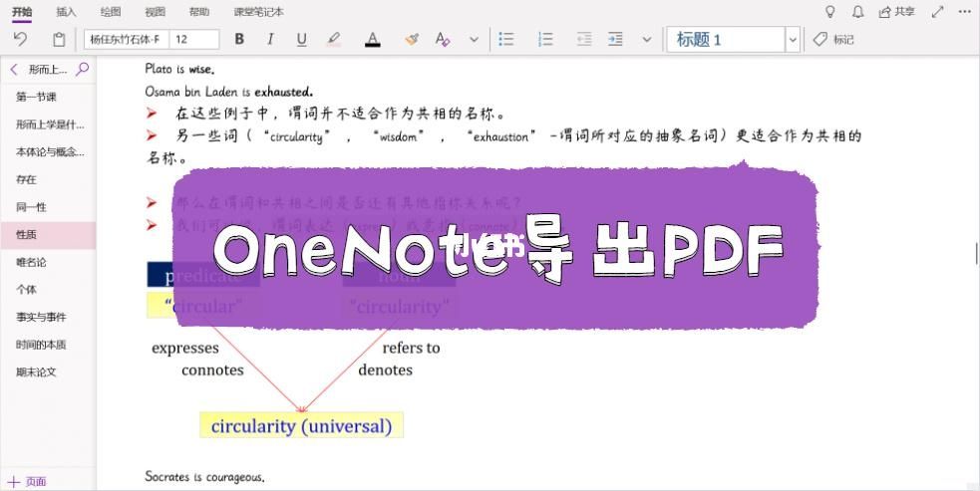Click the word 'expresses' in diagram
The image size is (980, 491).
tap(185, 348)
